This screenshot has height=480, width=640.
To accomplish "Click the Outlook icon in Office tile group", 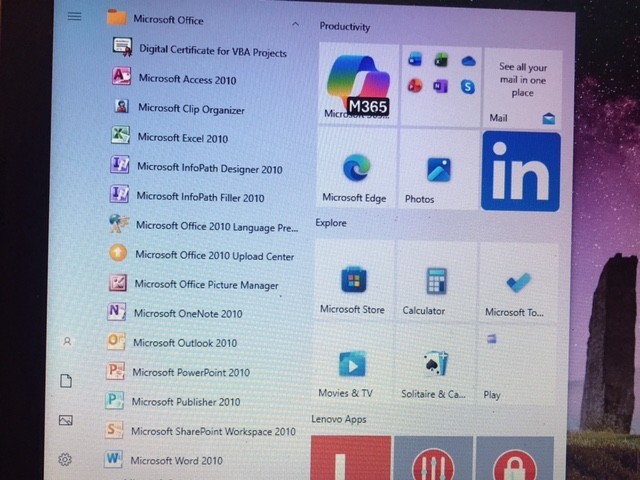I will coord(415,59).
